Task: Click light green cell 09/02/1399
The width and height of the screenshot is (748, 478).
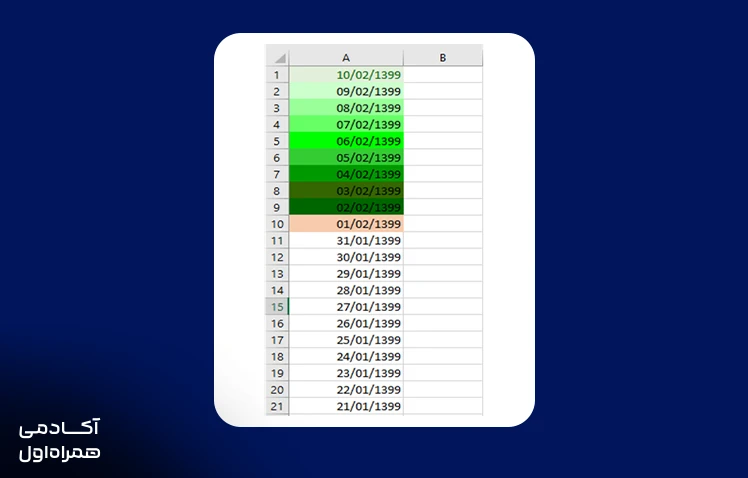Action: coord(346,92)
